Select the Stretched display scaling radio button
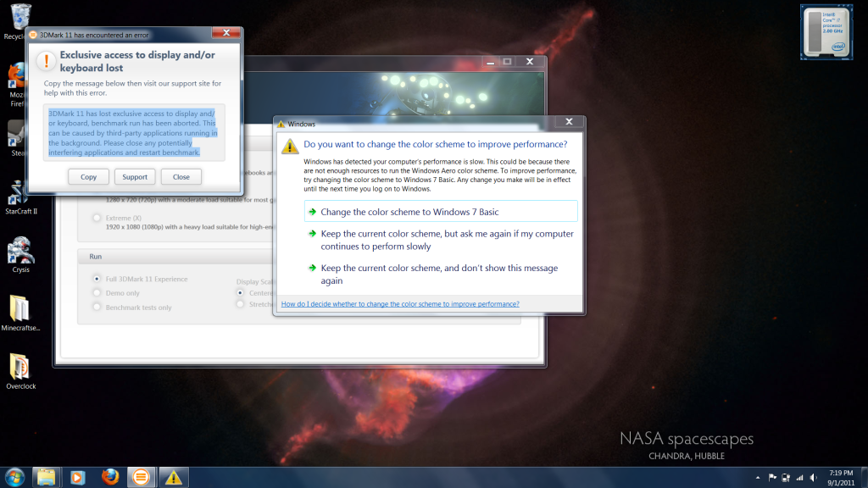The height and width of the screenshot is (488, 868). 240,304
